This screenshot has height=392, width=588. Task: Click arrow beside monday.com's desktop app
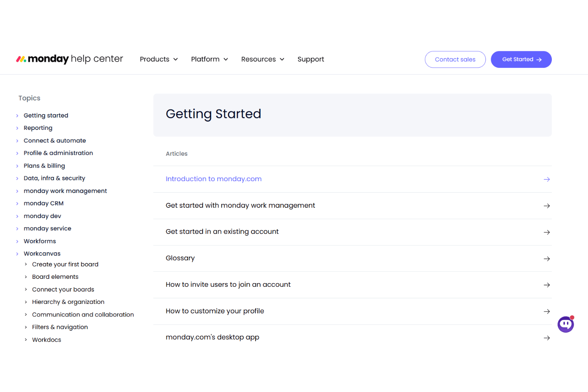pos(547,338)
